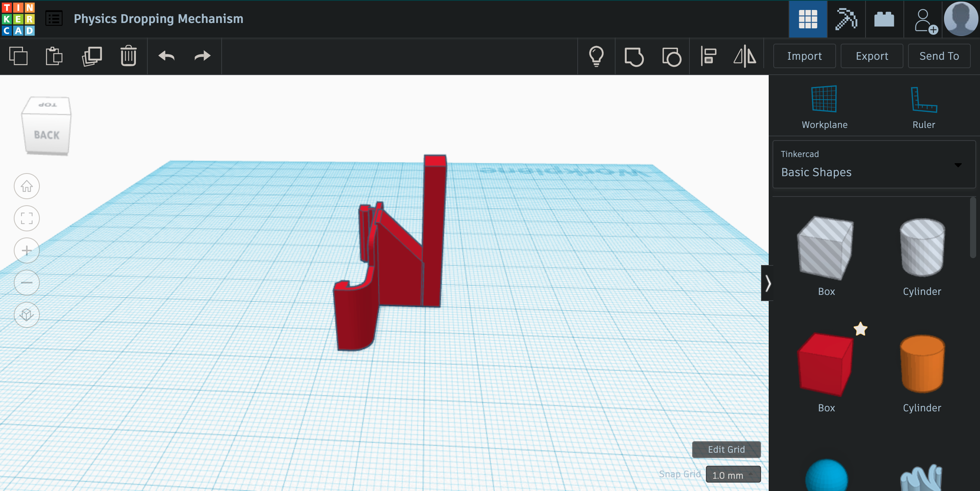Click the Copy icon in toolbar

18,56
